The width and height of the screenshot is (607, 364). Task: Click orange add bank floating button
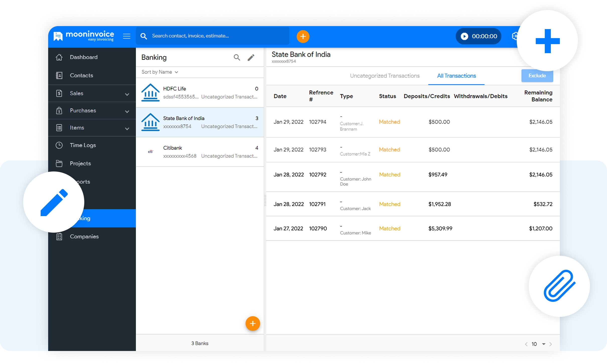pos(253,323)
